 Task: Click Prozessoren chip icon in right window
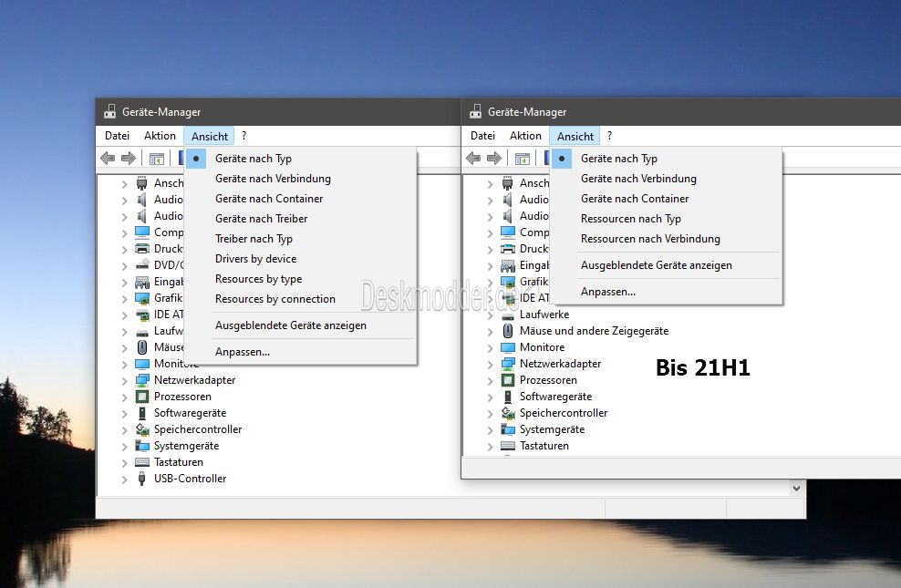508,380
